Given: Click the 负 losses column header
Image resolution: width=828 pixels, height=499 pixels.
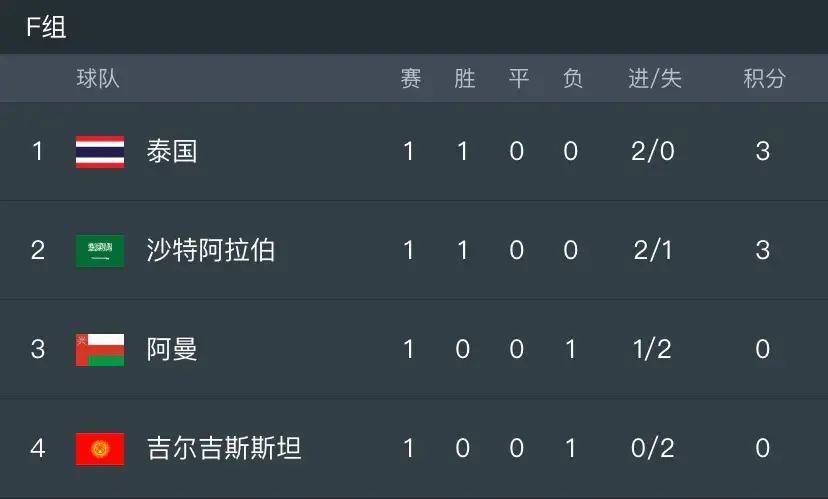Looking at the screenshot, I should pos(572,79).
